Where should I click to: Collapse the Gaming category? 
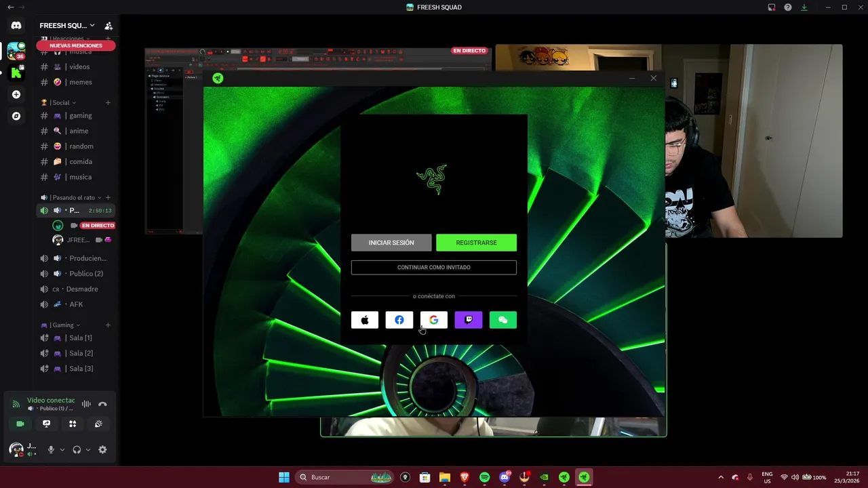[61, 325]
